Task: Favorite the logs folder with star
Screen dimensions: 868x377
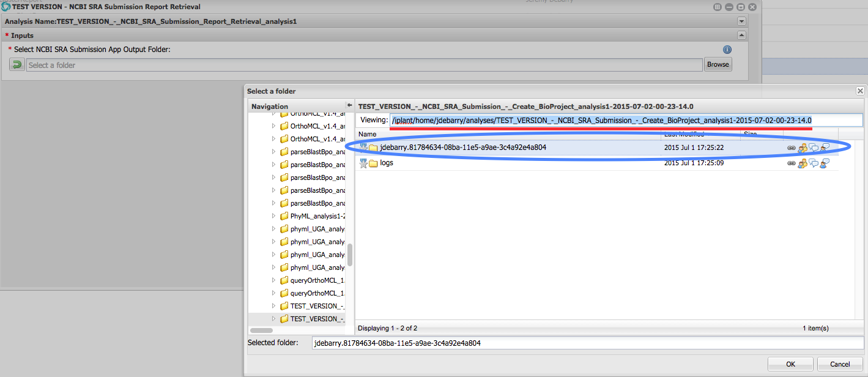Action: pyautogui.click(x=363, y=163)
